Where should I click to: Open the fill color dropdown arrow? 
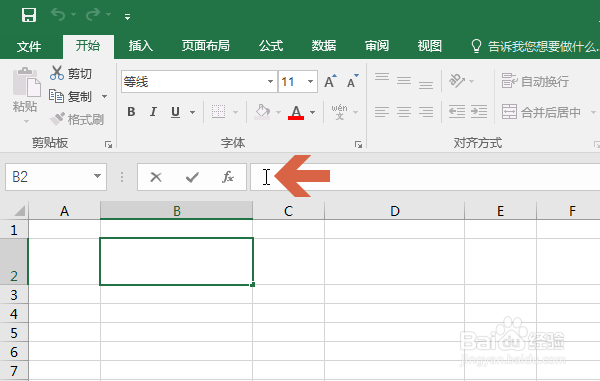tap(278, 112)
